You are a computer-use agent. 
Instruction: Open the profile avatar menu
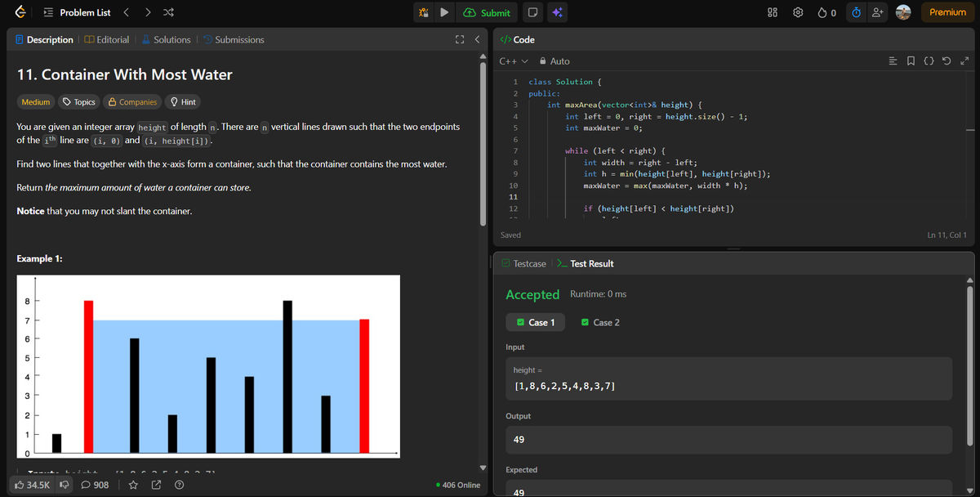point(904,12)
